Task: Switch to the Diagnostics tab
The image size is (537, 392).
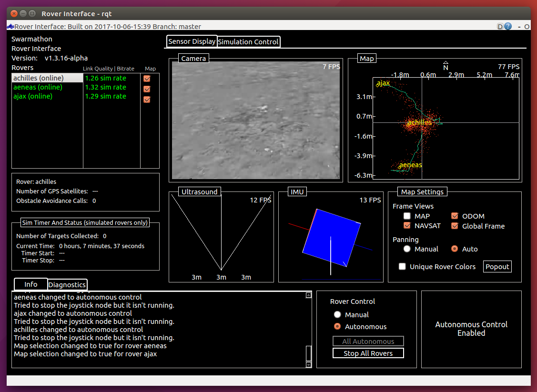Action: pyautogui.click(x=67, y=285)
